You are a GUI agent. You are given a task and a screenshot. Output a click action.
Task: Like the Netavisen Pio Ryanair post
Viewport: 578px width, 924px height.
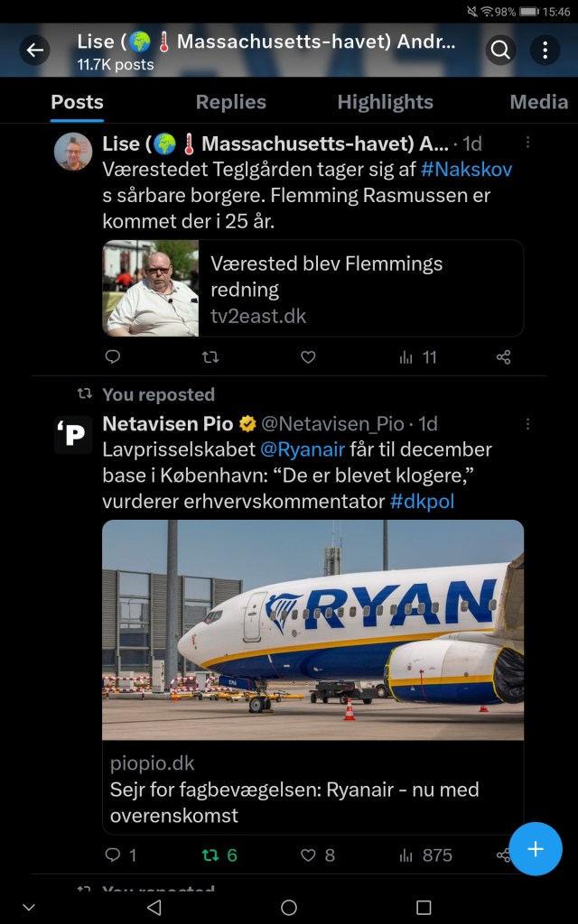click(309, 855)
